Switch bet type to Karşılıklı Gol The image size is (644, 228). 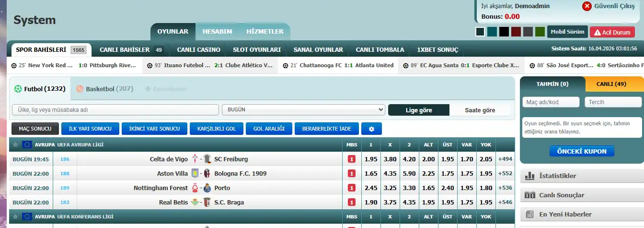[216, 129]
